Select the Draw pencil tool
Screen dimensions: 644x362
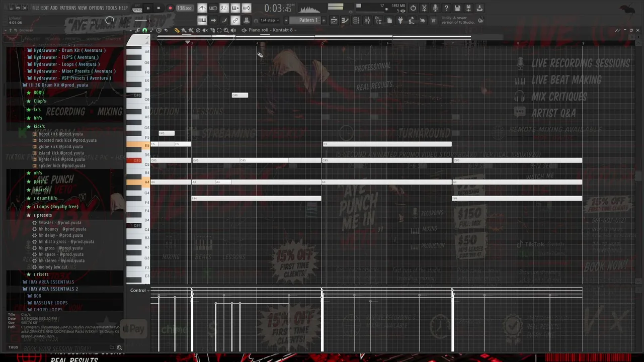(177, 30)
